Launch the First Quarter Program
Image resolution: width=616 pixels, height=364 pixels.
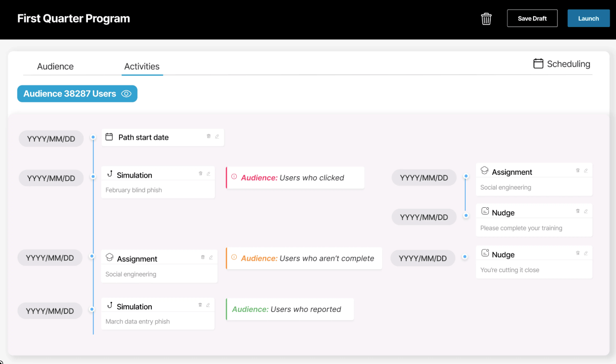(x=588, y=19)
